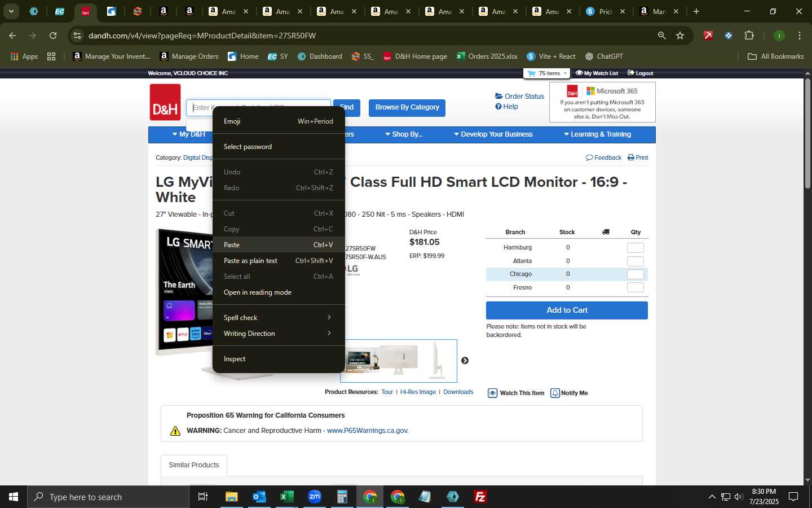Open the Downloads link
This screenshot has height=508, width=812.
(x=458, y=392)
